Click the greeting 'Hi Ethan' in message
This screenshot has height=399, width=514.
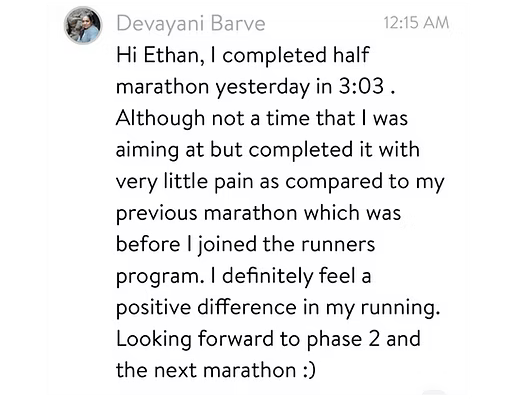[158, 55]
